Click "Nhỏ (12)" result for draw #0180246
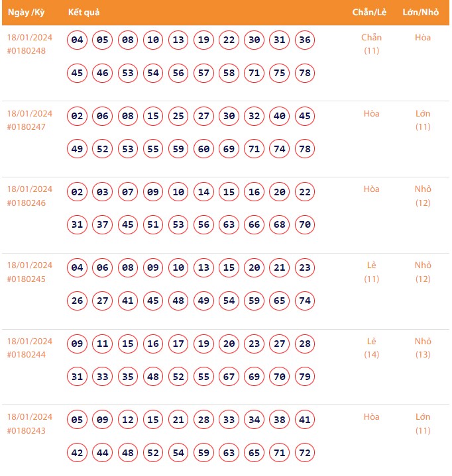 tap(423, 196)
